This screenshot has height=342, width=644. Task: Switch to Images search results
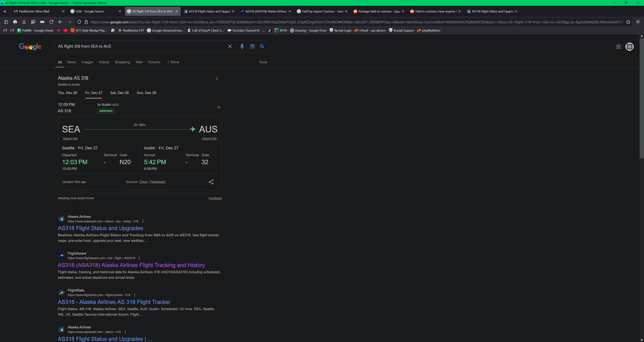pos(87,62)
